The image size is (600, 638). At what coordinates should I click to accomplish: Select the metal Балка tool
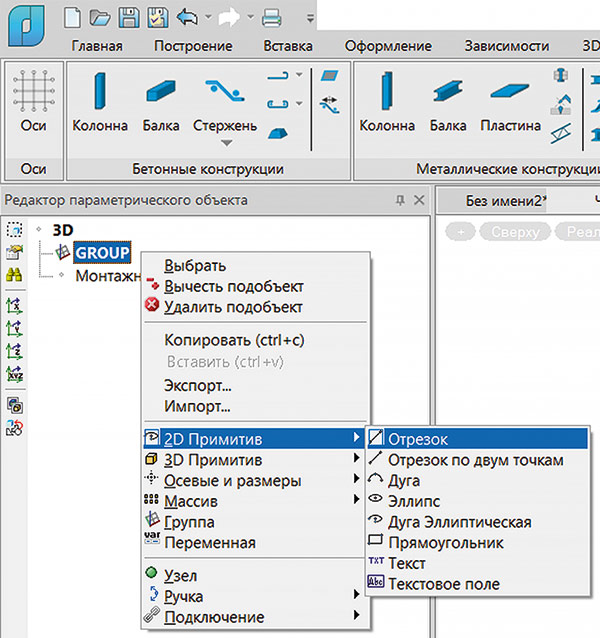pyautogui.click(x=448, y=102)
